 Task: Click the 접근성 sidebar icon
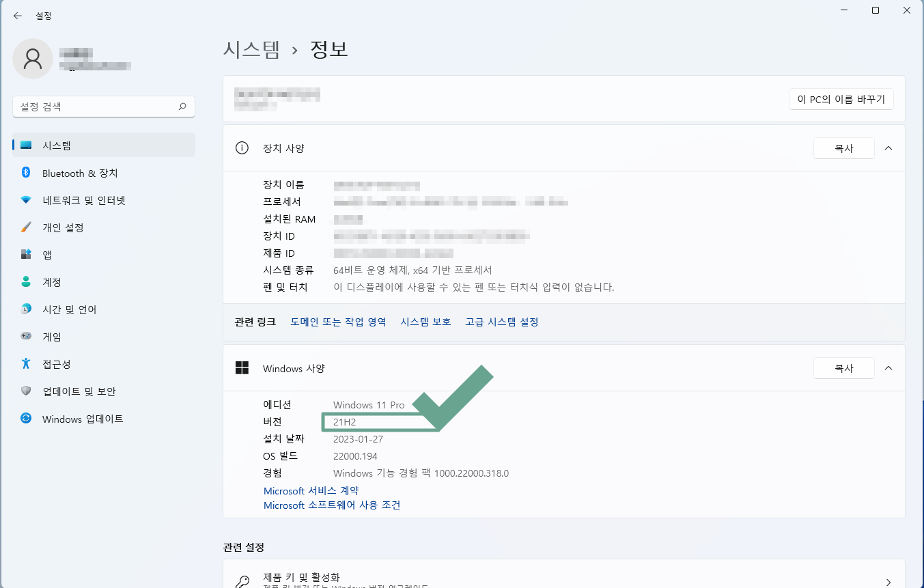click(26, 364)
